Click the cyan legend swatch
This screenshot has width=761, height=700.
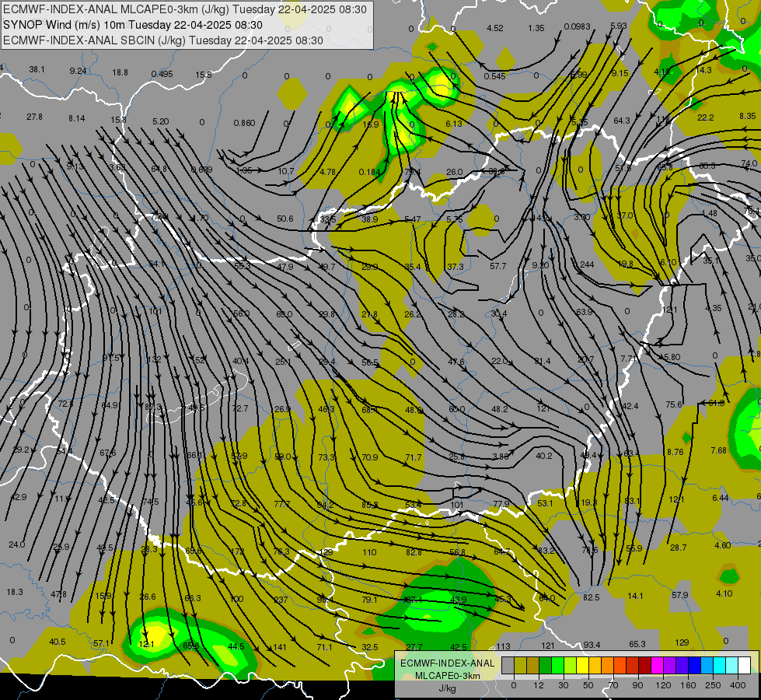click(720, 665)
